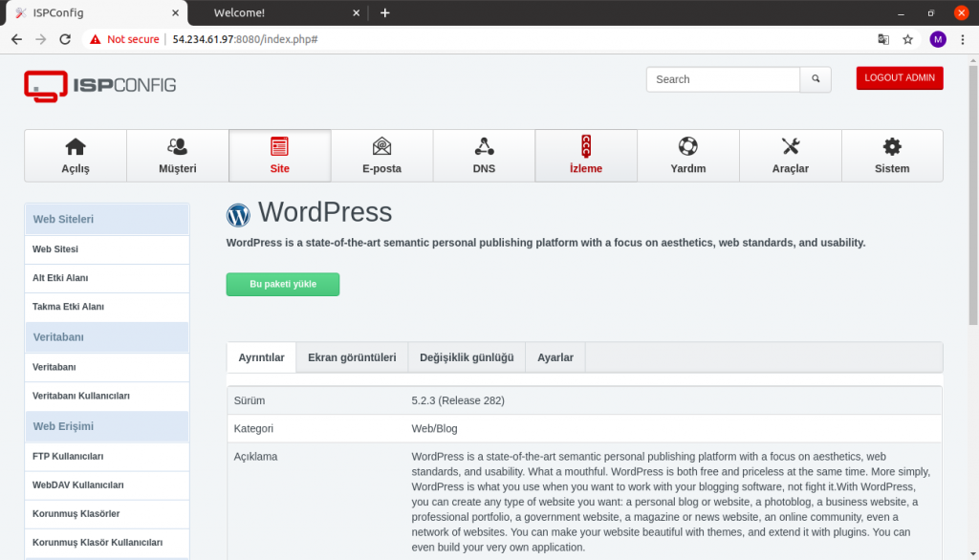The width and height of the screenshot is (979, 560).
Task: Click the search magnifier button
Action: (816, 79)
